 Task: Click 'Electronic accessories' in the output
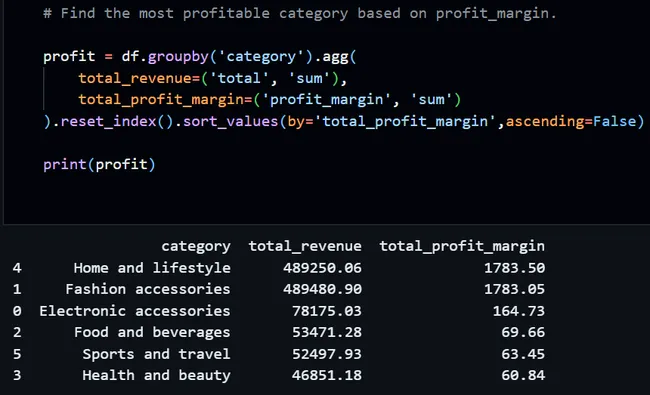pos(135,311)
